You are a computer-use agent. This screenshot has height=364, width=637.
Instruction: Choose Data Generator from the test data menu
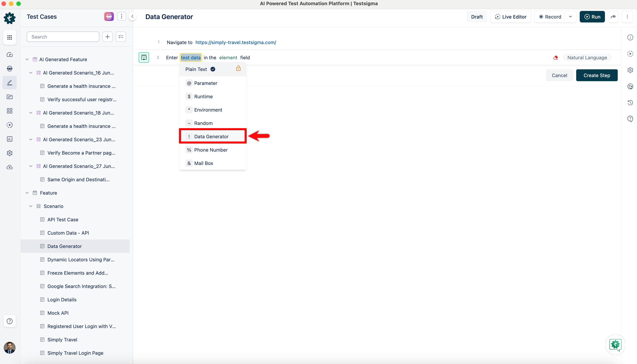(x=211, y=136)
